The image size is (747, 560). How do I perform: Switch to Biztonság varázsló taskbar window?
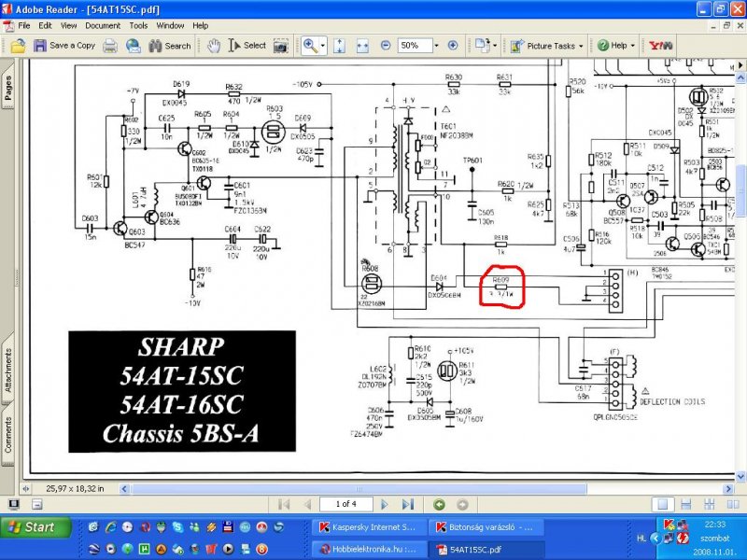(485, 527)
